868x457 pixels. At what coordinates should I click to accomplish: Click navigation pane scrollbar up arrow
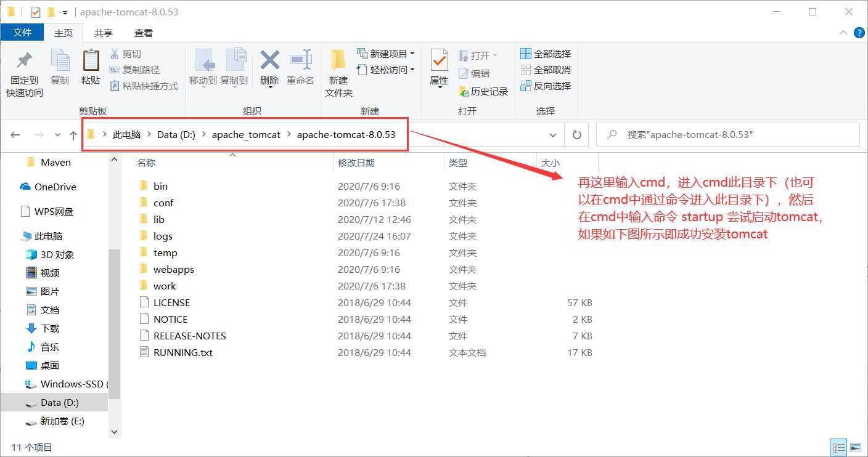coord(114,160)
